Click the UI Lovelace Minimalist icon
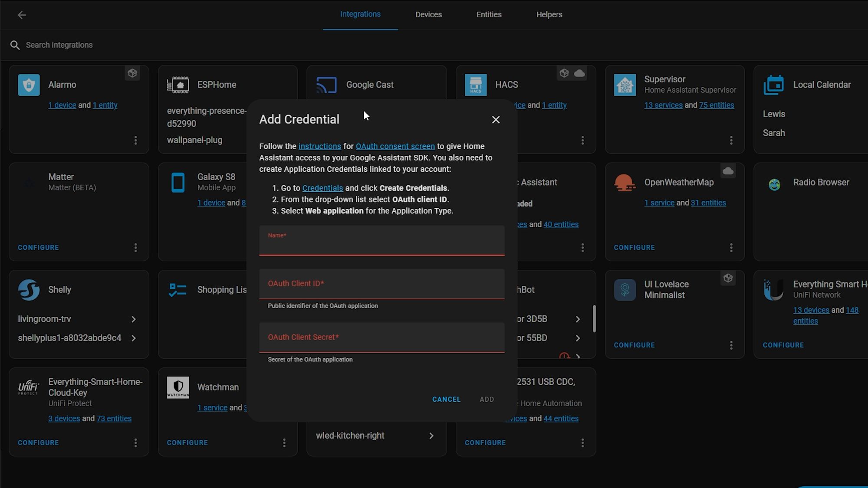 (624, 290)
